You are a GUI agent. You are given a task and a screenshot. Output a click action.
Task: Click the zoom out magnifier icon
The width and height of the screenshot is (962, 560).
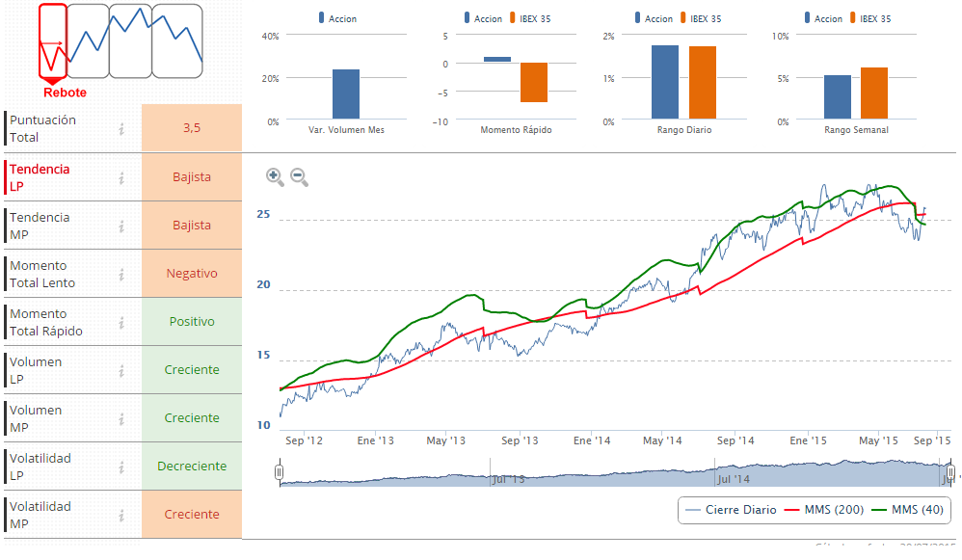coord(299,176)
